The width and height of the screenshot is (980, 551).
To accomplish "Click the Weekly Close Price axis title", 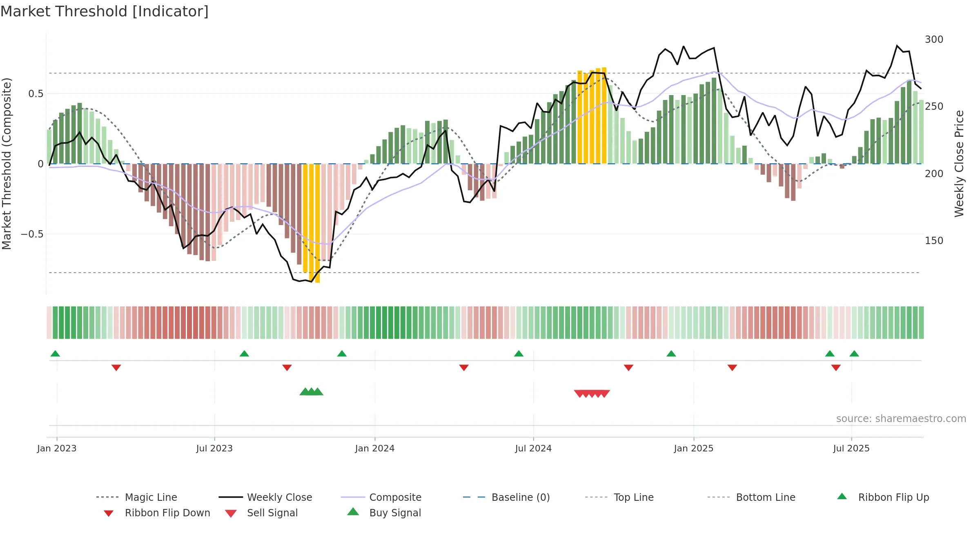I will (959, 164).
